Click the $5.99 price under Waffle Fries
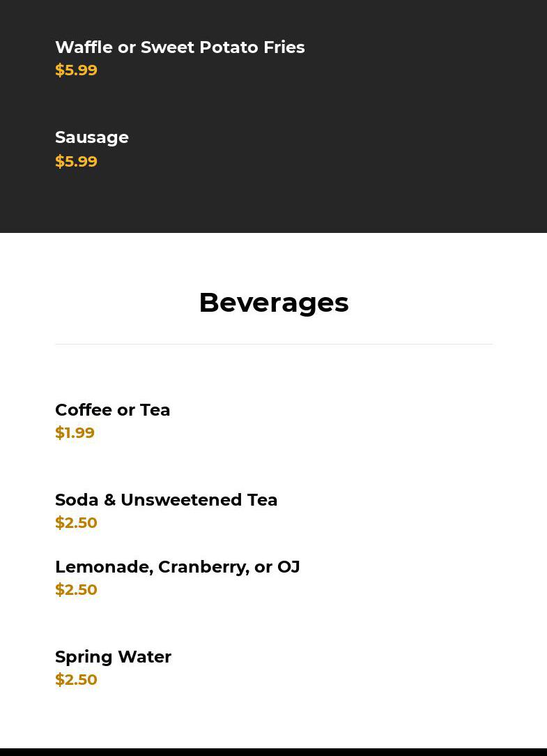Viewport: 547px width, 756px height. click(76, 70)
